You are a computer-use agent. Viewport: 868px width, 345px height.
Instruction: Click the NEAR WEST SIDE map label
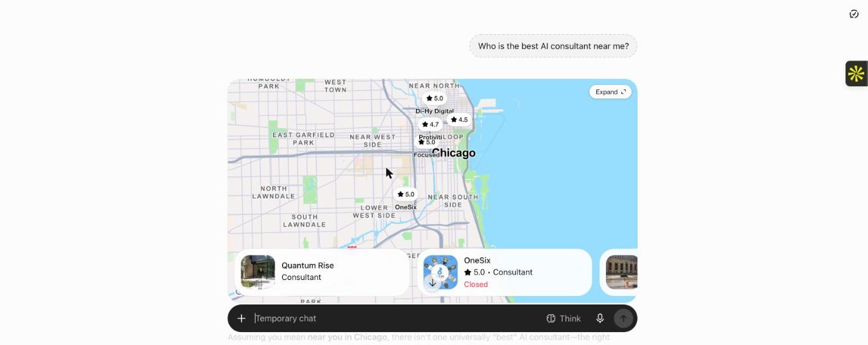pos(372,141)
